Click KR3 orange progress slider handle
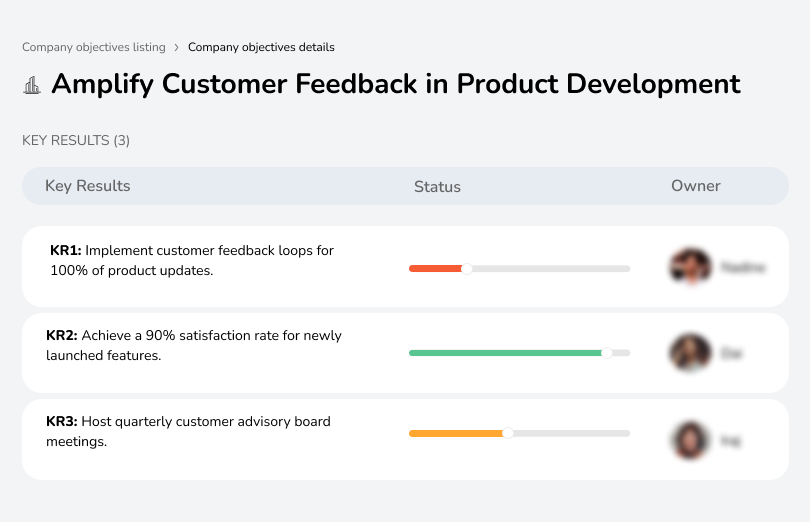Viewport: 810px width, 522px height. [508, 433]
